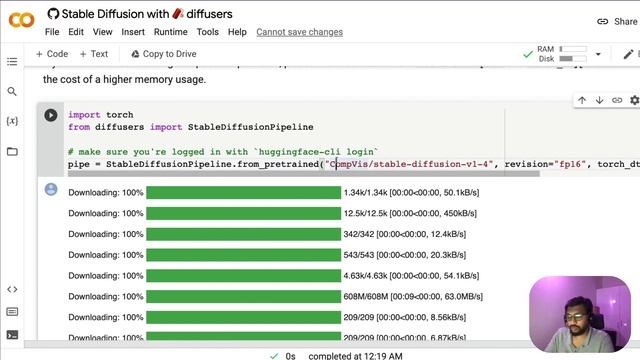Add a new Text cell

(94, 54)
